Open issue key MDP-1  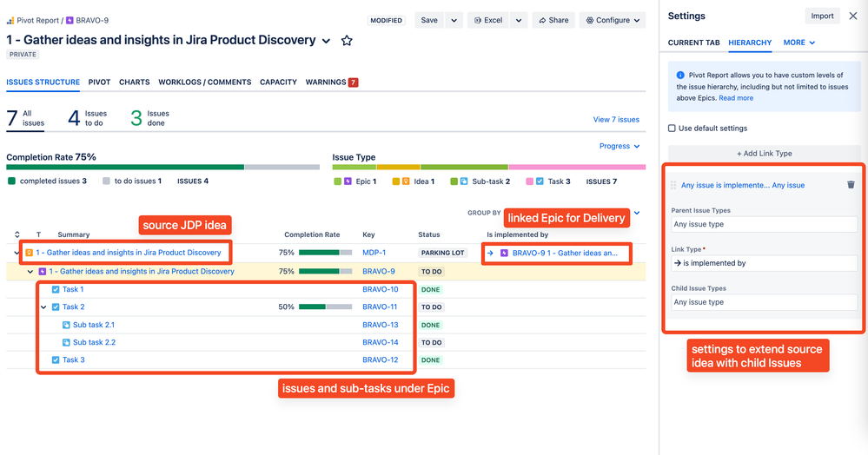[x=374, y=253]
